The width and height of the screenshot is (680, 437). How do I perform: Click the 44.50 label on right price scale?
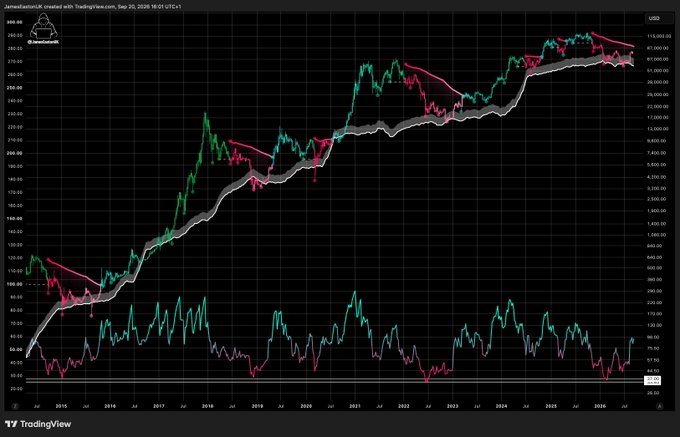pos(653,371)
